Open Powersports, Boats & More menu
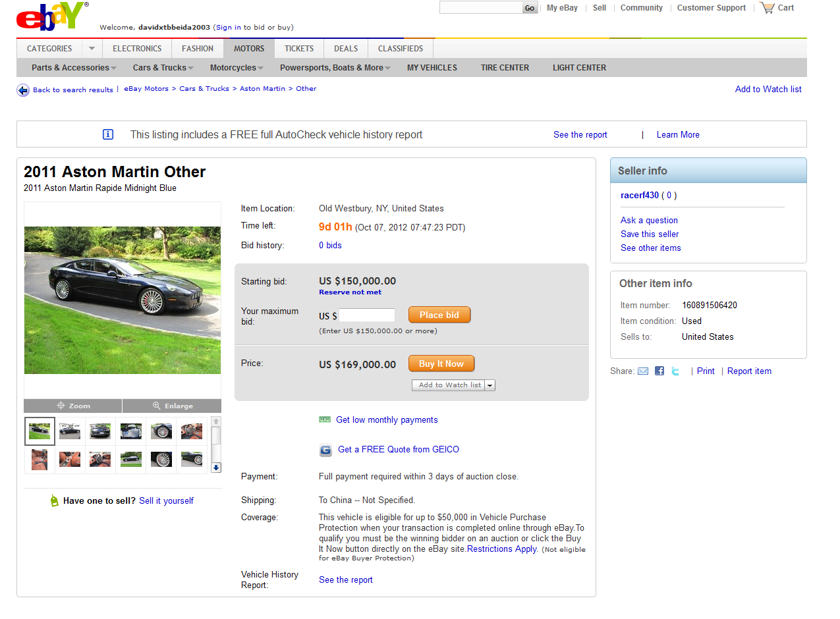840x619 pixels. point(335,68)
